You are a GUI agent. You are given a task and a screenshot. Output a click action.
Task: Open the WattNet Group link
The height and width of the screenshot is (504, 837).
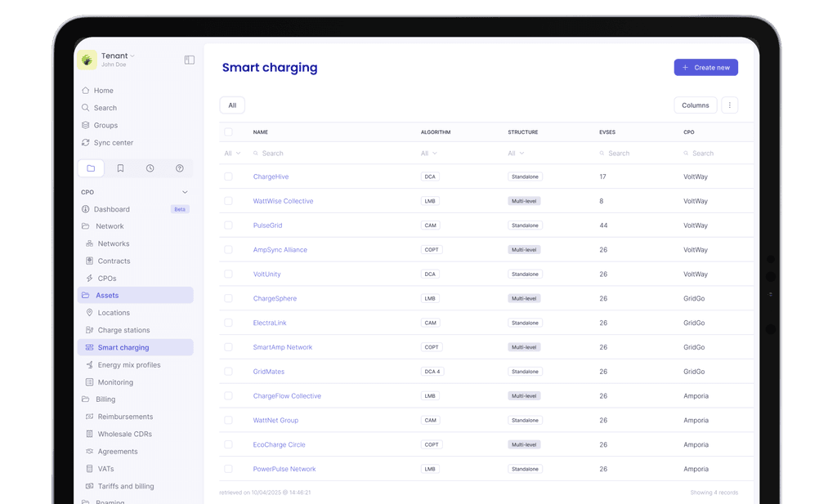pyautogui.click(x=275, y=420)
